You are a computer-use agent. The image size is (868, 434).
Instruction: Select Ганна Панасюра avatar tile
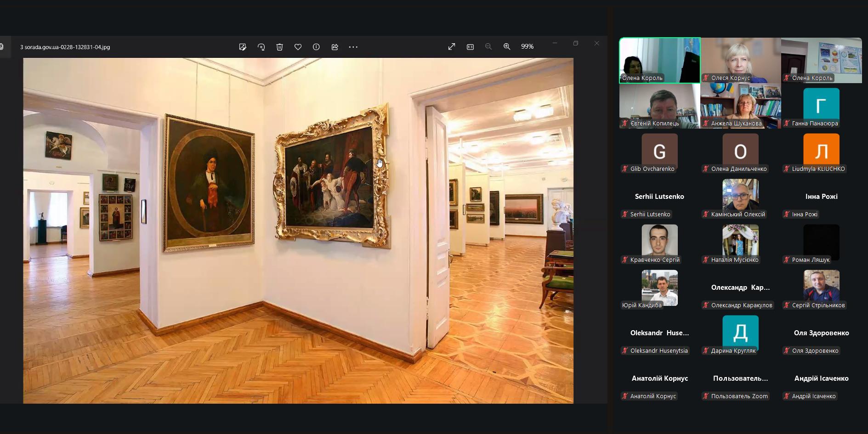tap(821, 106)
